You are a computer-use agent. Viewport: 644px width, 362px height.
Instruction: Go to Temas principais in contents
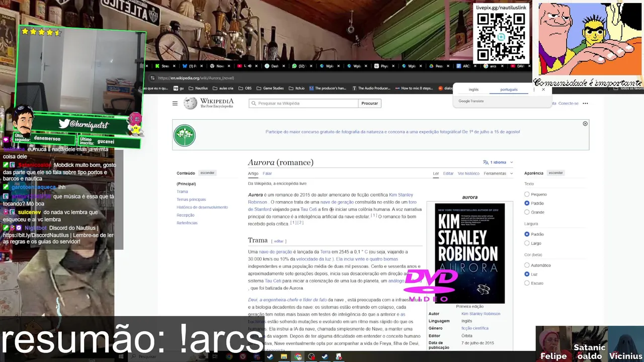pyautogui.click(x=191, y=200)
